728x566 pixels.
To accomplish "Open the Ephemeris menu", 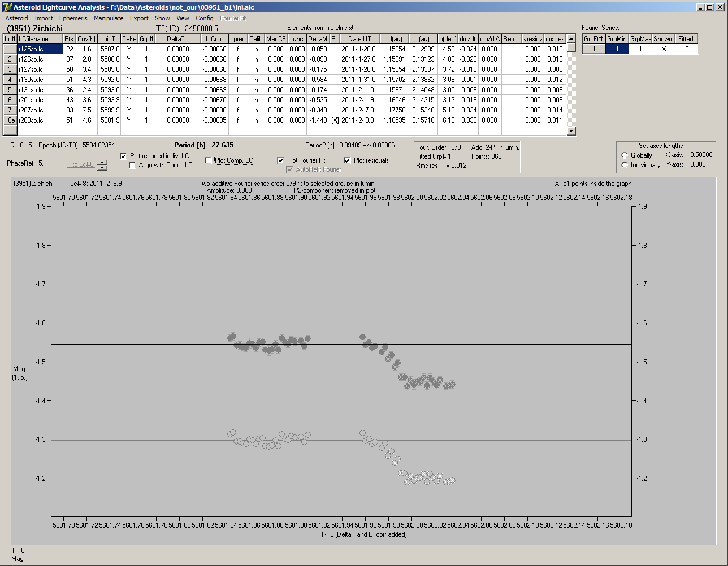I will 73,18.
